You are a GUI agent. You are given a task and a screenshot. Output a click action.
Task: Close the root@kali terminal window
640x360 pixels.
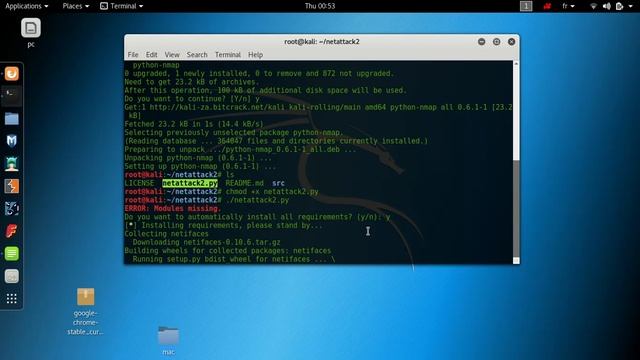coord(511,42)
